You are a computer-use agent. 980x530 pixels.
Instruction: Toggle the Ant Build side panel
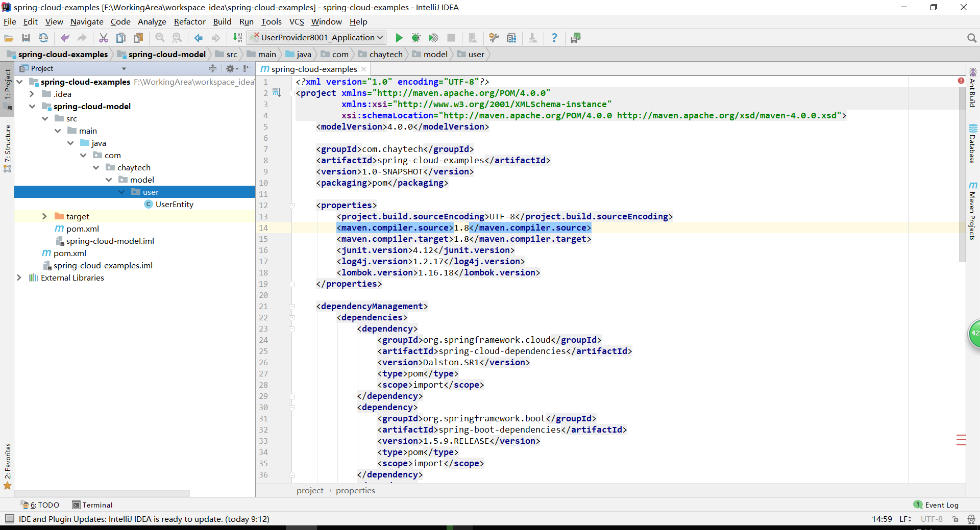[973, 87]
